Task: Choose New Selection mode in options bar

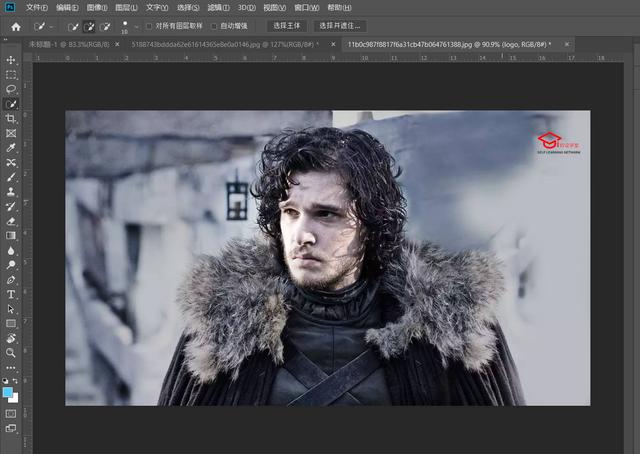Action: pos(73,27)
